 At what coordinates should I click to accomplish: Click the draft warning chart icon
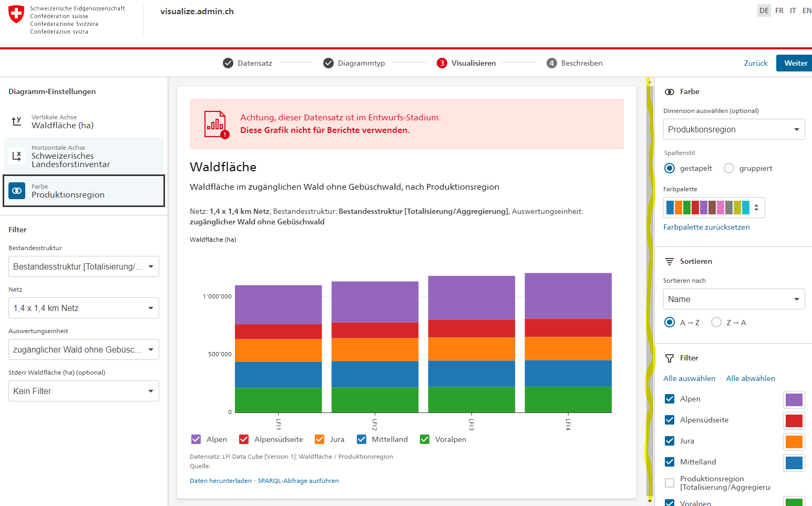click(217, 125)
